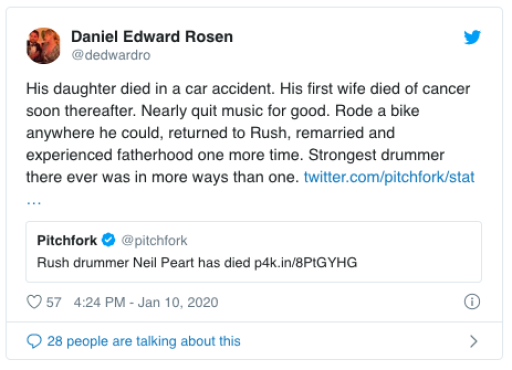This screenshot has width=512, height=370.
Task: Click the speech bubble reply icon
Action: (x=34, y=341)
